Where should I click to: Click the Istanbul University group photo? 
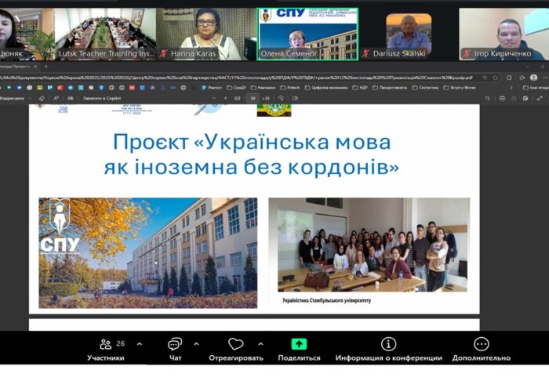coord(369,245)
